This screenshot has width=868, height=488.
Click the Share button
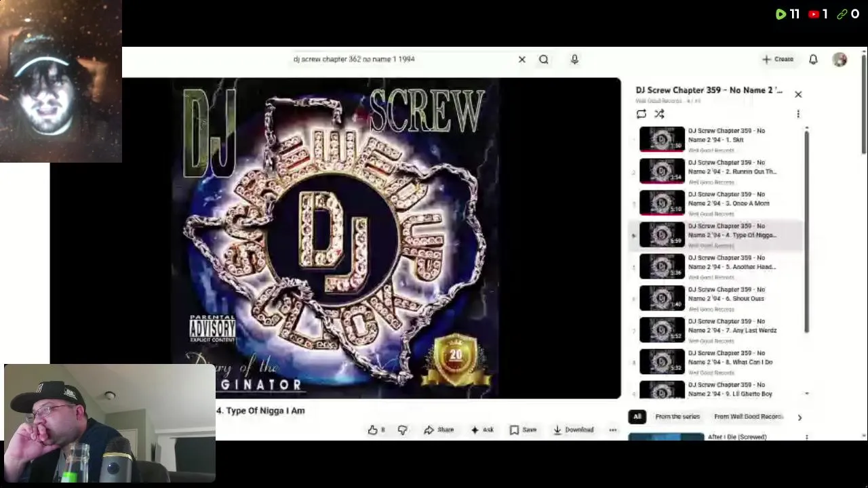[439, 430]
